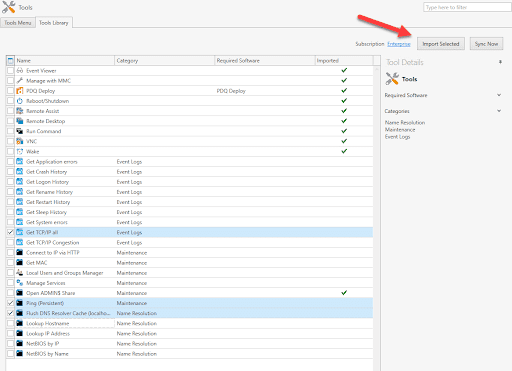Click the Get TCP/IP Congestion icon
512x371 pixels.
point(20,242)
